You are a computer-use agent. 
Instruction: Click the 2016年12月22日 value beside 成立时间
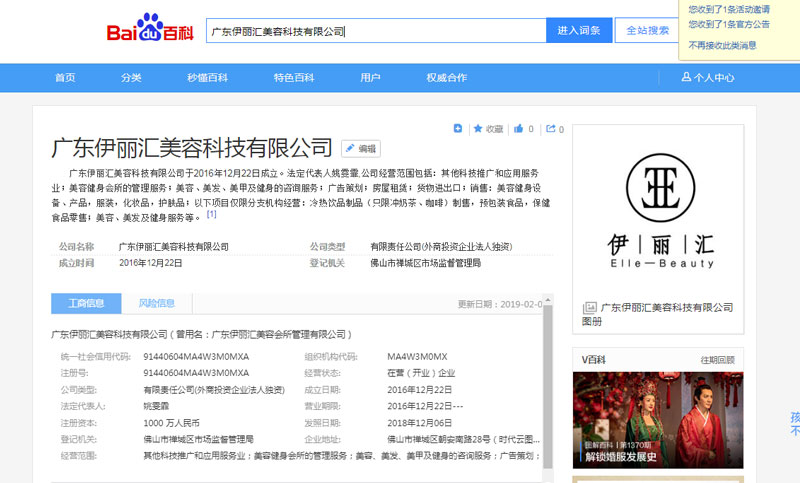(x=151, y=263)
